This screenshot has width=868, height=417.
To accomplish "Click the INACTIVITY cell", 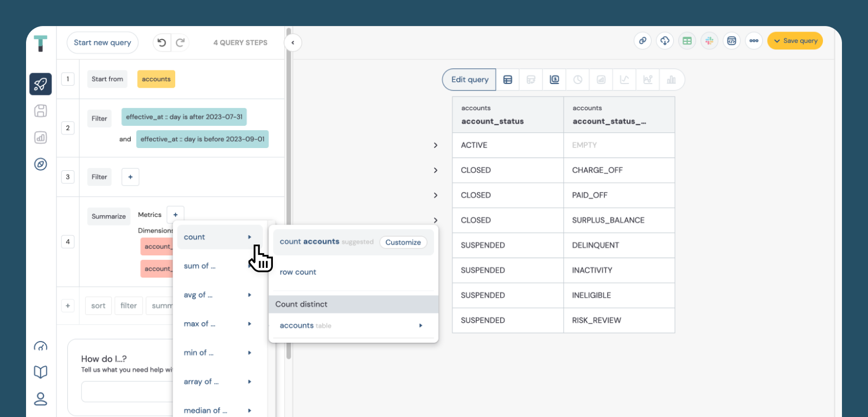I will 619,270.
